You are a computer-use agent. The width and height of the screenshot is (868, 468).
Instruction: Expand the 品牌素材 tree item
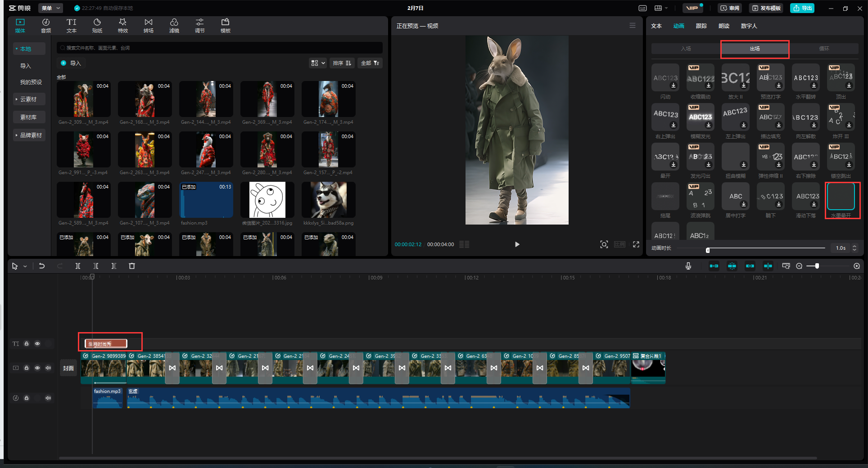[x=29, y=135]
